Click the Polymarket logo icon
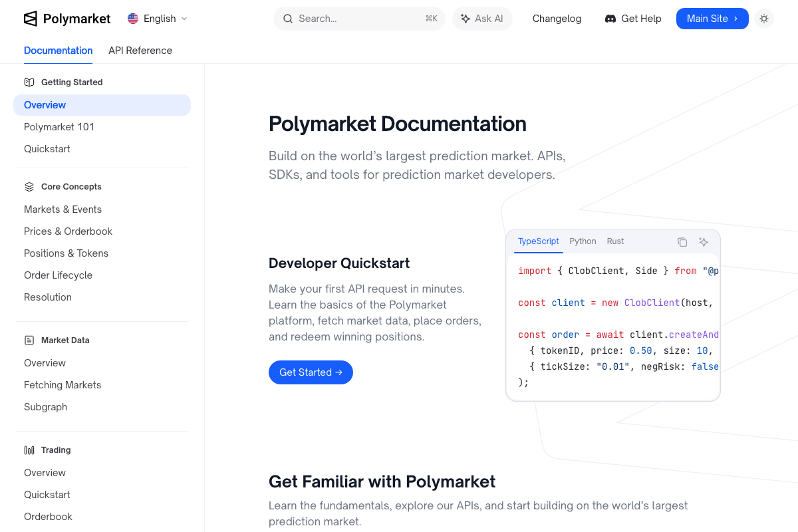This screenshot has height=532, width=798. 31,19
